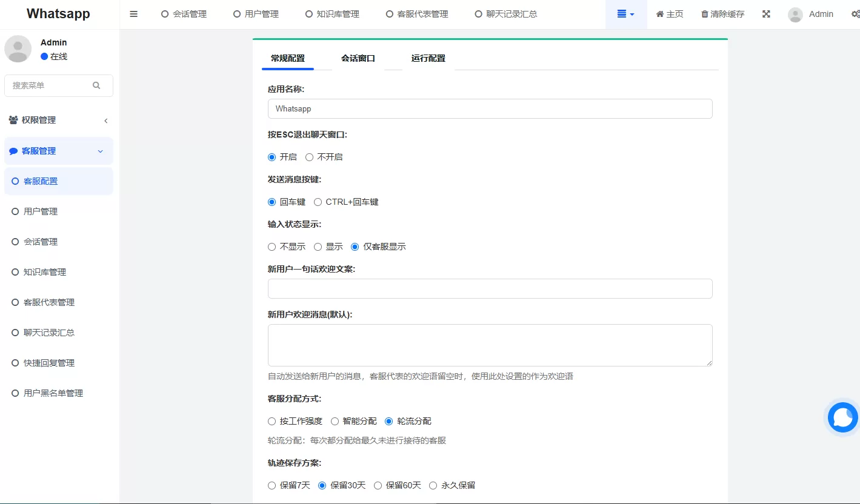Open 聊天记录汇总 in the sidebar
The width and height of the screenshot is (860, 504).
(x=59, y=333)
